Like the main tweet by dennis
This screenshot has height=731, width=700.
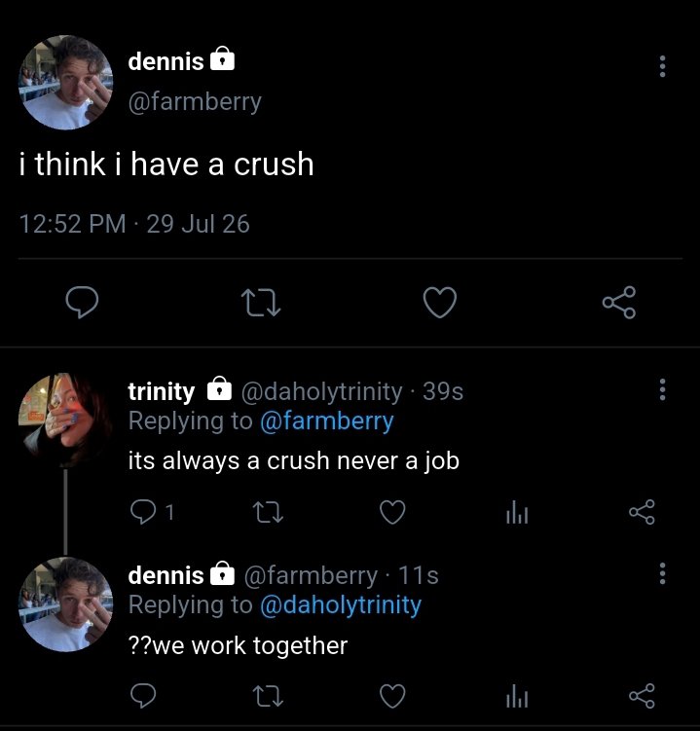pos(440,302)
